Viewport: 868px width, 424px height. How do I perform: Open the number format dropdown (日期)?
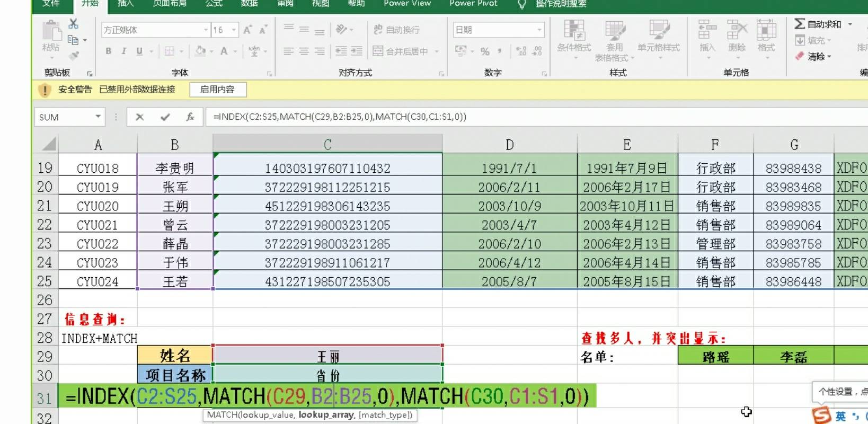tap(539, 30)
